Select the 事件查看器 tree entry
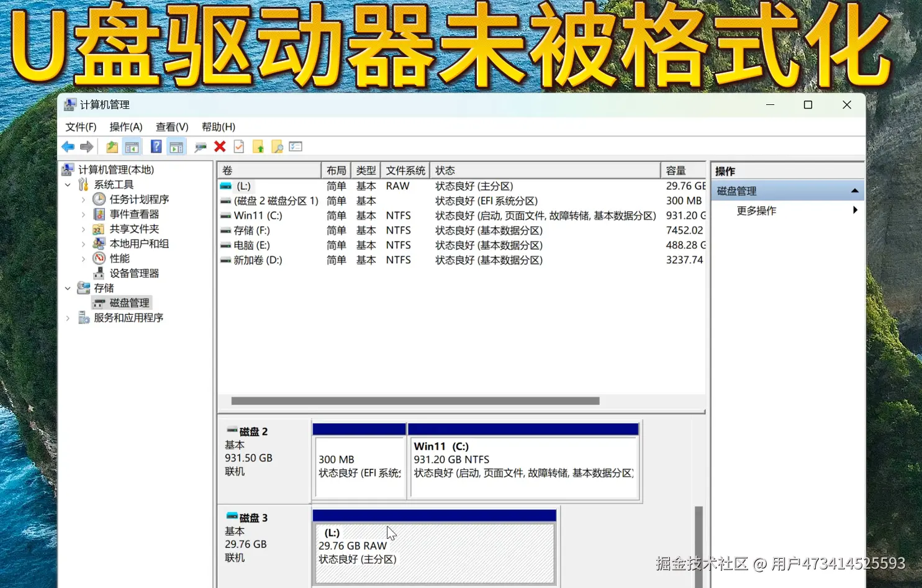The width and height of the screenshot is (922, 588). (x=133, y=214)
